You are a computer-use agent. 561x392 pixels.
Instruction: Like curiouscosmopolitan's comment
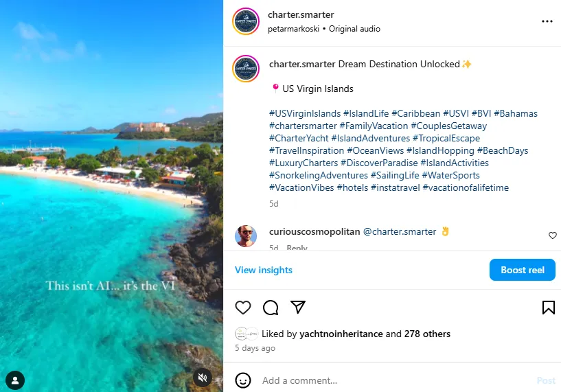point(553,235)
